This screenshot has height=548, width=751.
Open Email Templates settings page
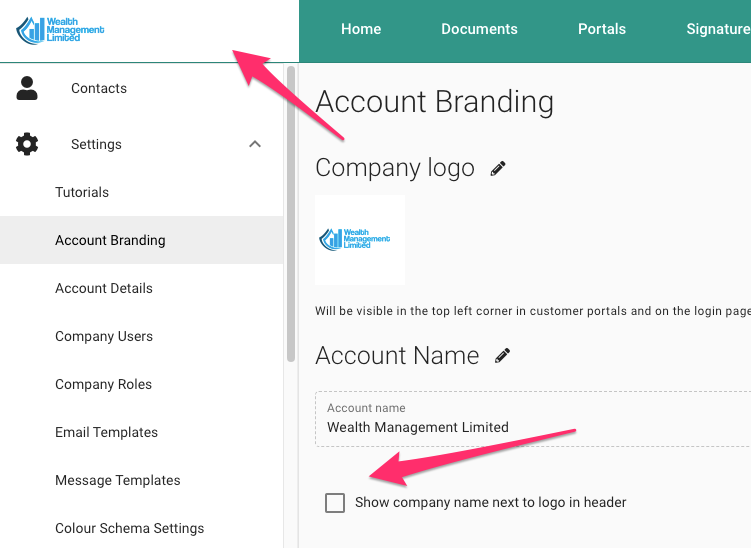coord(106,432)
